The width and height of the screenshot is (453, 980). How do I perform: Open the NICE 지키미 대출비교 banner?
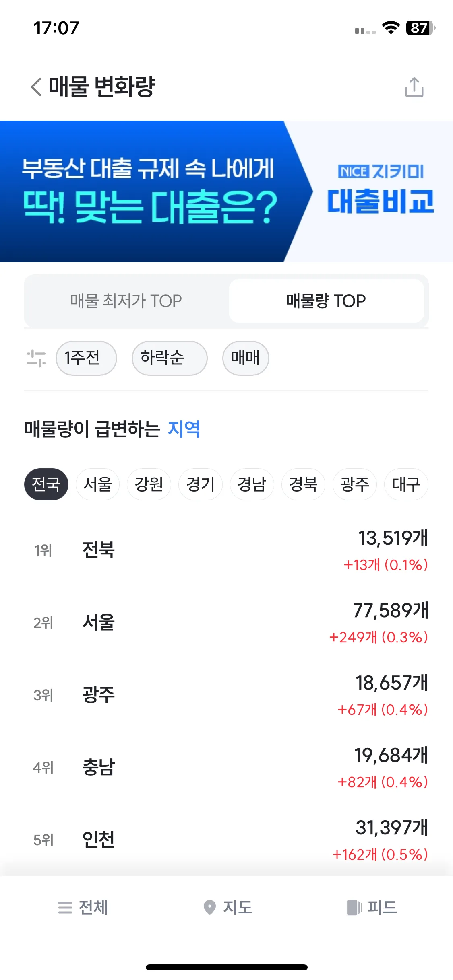click(x=226, y=191)
